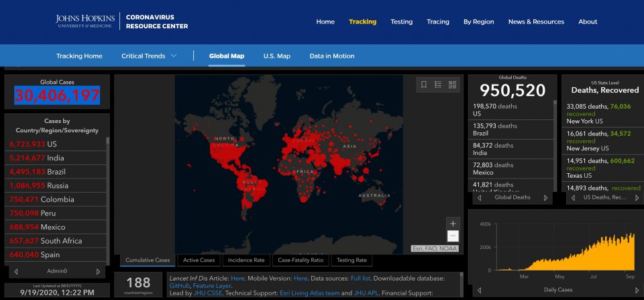Viewport: 644px width, 300px height.
Task: Show previous chart before Daily Cases
Action: (478, 289)
